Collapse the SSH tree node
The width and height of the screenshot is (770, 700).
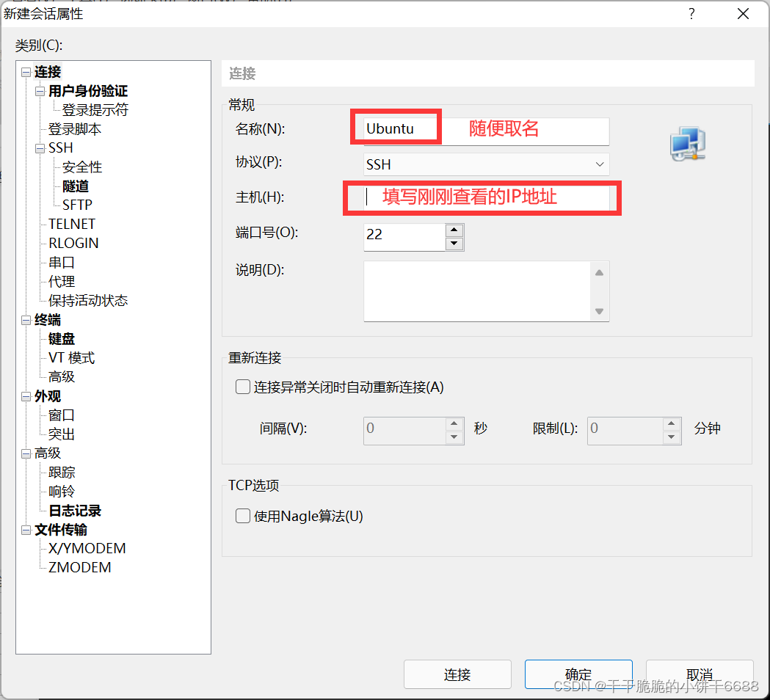click(x=40, y=148)
